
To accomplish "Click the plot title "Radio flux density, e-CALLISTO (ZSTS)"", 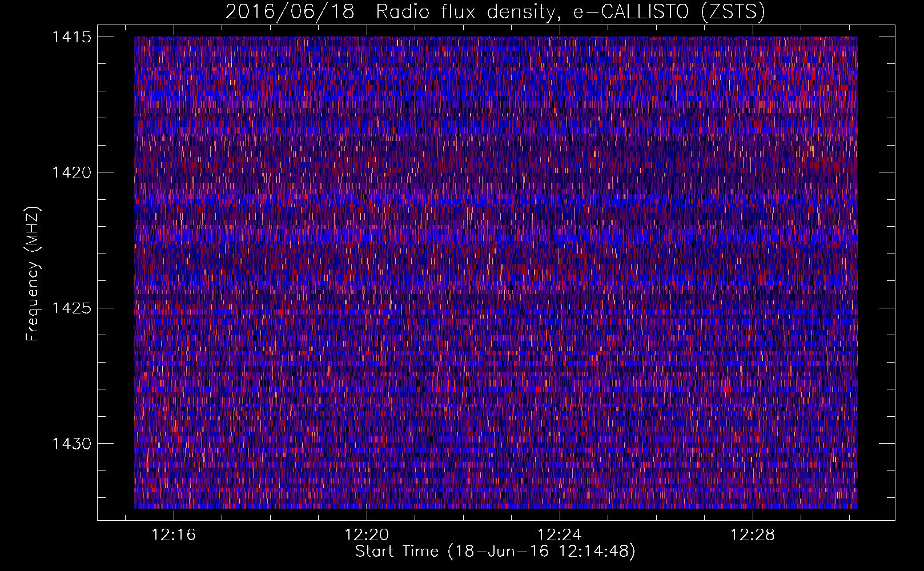I will pyautogui.click(x=570, y=12).
